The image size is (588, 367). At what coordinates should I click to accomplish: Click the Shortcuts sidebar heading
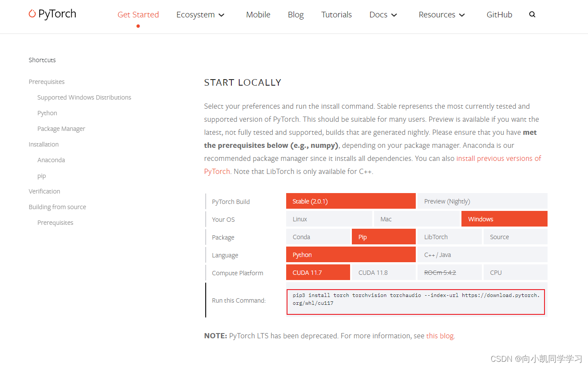point(42,60)
